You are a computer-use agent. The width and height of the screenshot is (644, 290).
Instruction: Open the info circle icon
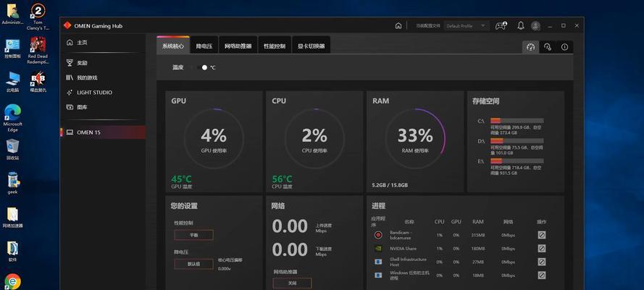pos(565,47)
